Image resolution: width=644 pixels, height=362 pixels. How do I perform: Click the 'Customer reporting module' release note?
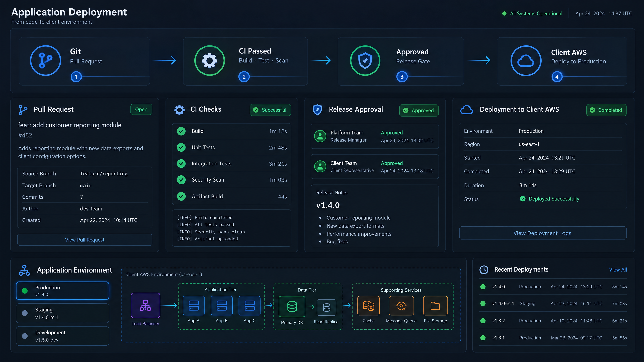(x=358, y=218)
